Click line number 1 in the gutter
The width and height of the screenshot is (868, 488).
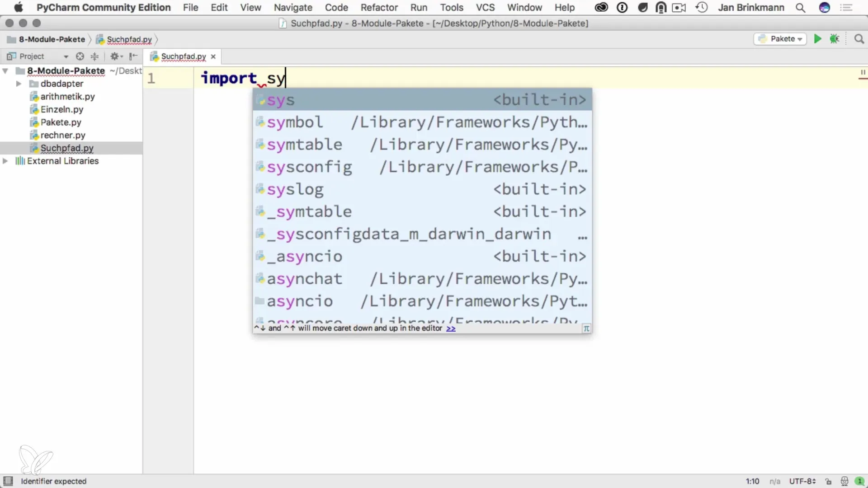pos(151,78)
